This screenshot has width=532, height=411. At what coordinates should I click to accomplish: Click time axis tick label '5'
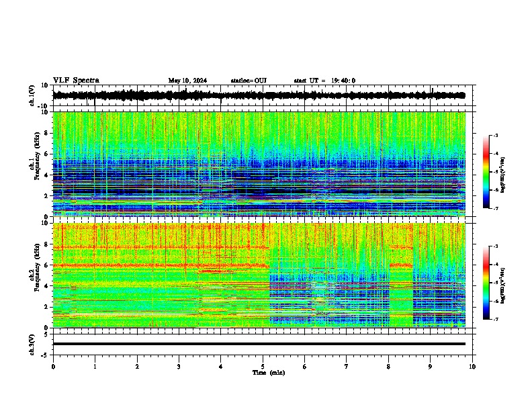tap(263, 367)
